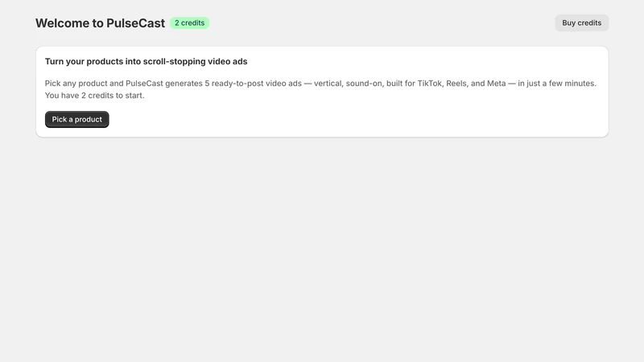Click the Buy credits button
Screen dimensions: 644x362
[x=581, y=23]
